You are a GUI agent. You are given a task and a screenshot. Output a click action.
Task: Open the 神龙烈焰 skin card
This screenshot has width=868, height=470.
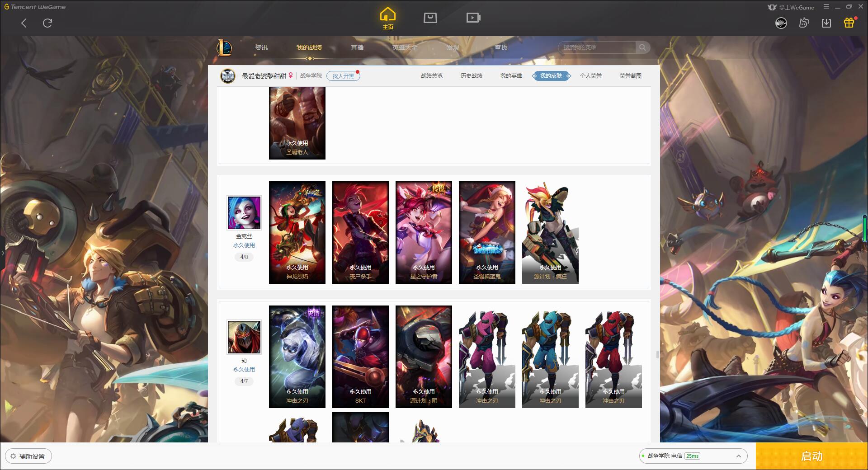pos(297,232)
